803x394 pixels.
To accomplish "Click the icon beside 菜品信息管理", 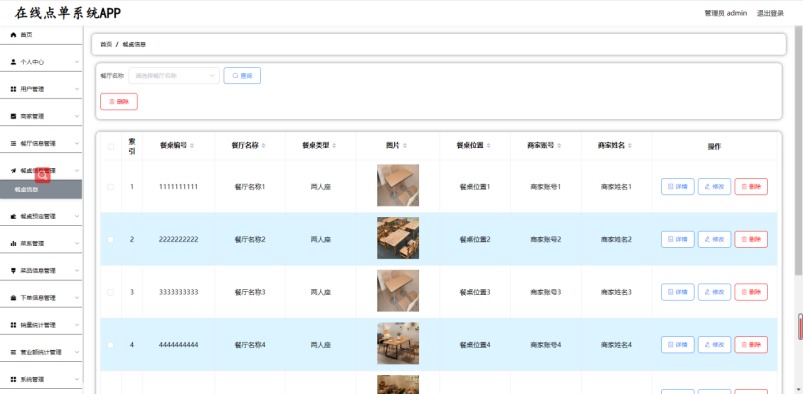I will pyautogui.click(x=13, y=271).
